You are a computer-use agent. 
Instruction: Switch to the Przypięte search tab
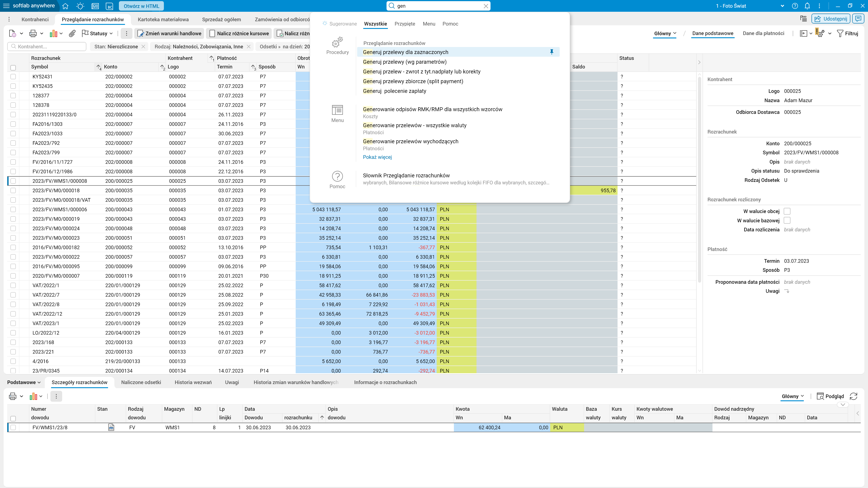pyautogui.click(x=405, y=24)
